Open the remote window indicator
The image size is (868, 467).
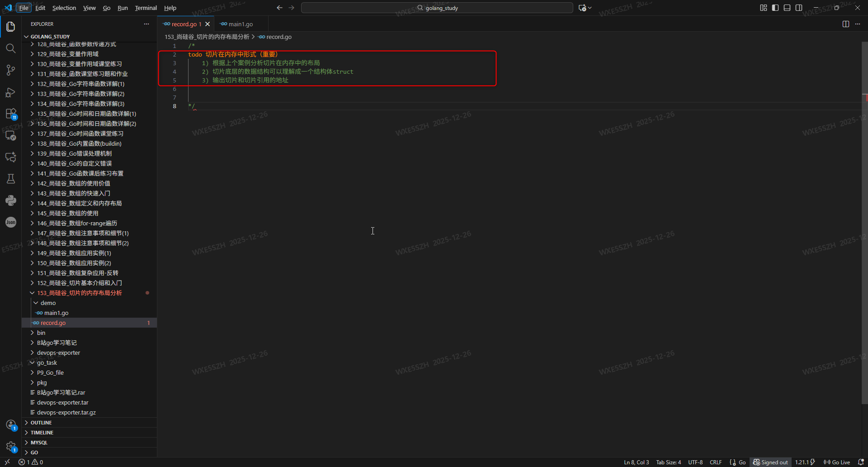(7, 462)
